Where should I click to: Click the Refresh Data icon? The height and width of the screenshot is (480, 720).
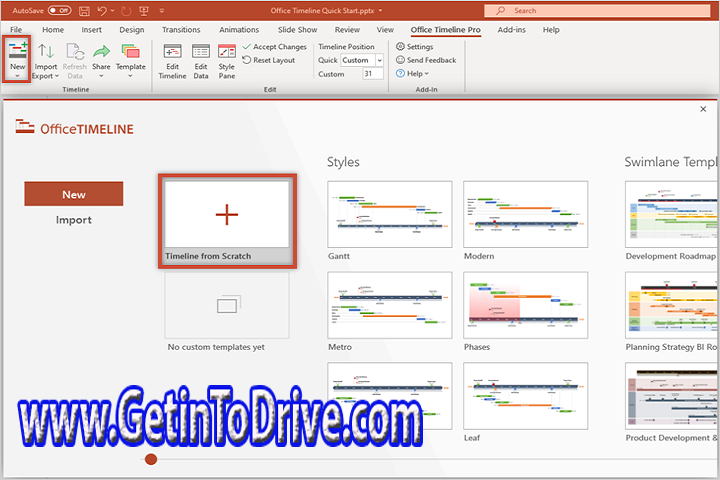pyautogui.click(x=74, y=61)
